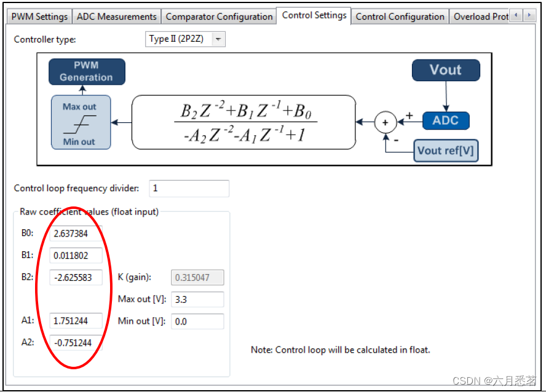Click the PWM Generation block in diagram
This screenshot has width=546, height=392.
[x=87, y=72]
